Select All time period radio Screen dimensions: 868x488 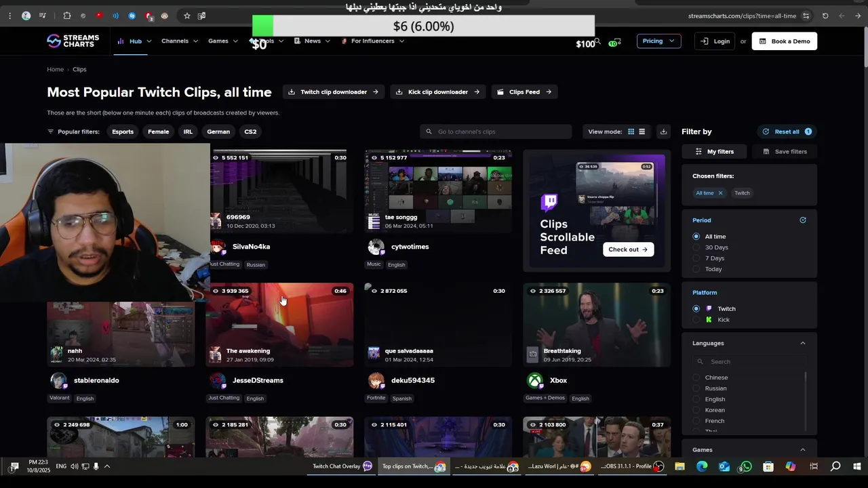[x=696, y=237]
